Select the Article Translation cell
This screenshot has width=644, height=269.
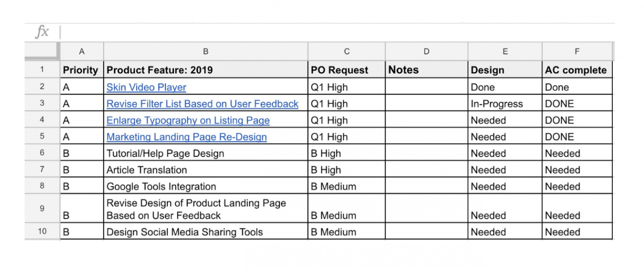[206, 170]
